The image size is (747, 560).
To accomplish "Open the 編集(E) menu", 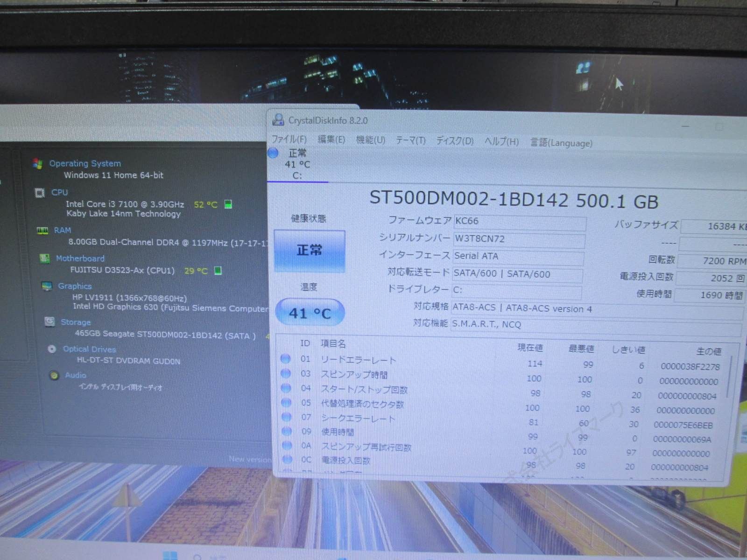I will tap(331, 140).
